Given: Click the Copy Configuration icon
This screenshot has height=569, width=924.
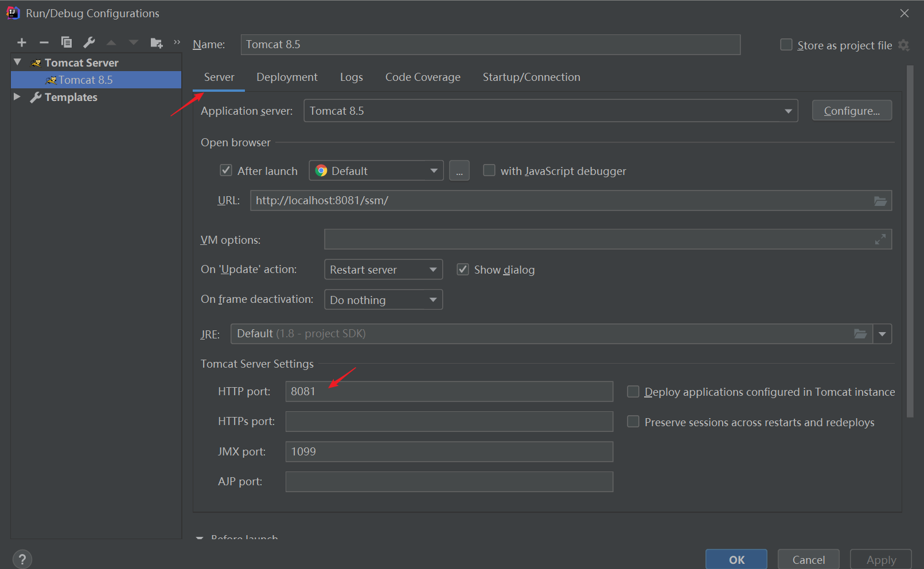Looking at the screenshot, I should tap(67, 42).
